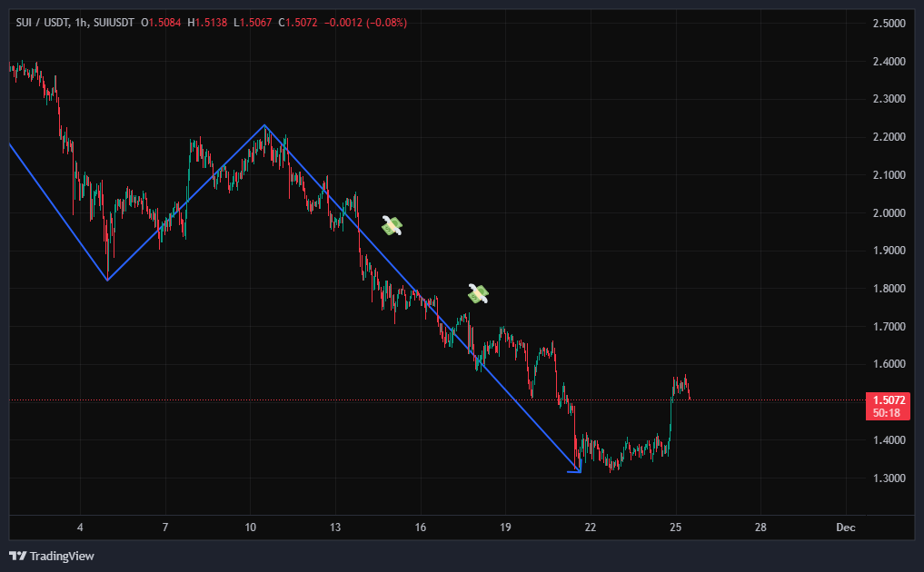Click the 22 date label on time axis

[591, 528]
